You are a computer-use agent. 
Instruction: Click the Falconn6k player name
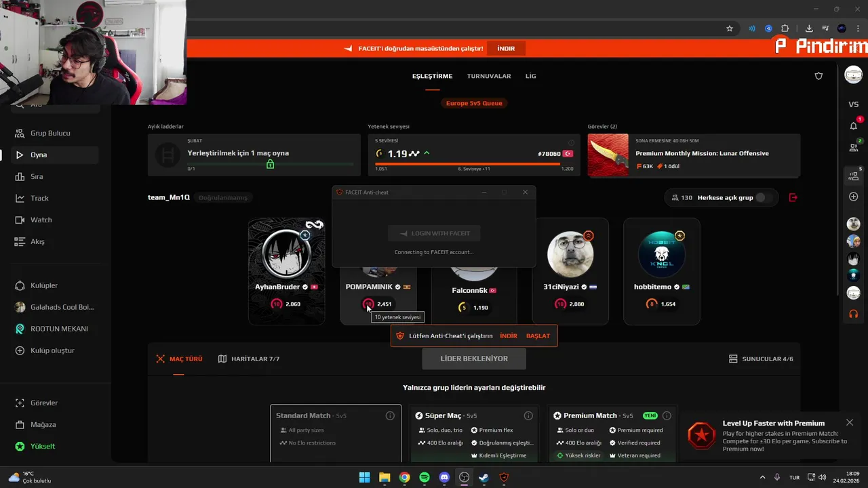pos(469,290)
